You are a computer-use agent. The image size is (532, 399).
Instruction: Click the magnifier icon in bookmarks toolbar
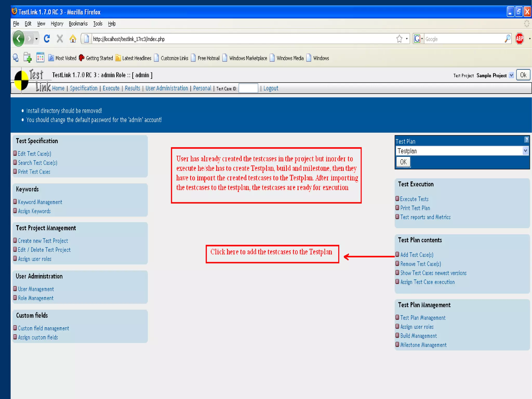[x=16, y=58]
